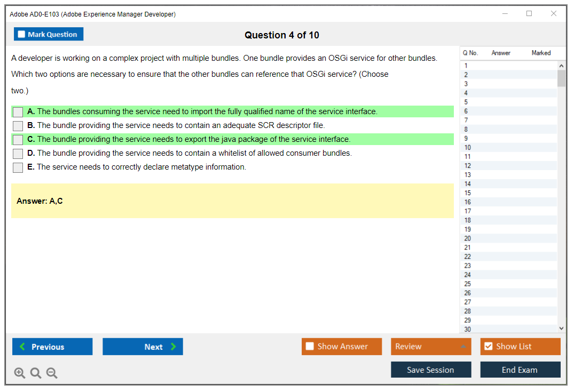Image resolution: width=574 pixels, height=392 pixels.
Task: Select checkbox for option B SCR descriptor
Action: point(18,126)
